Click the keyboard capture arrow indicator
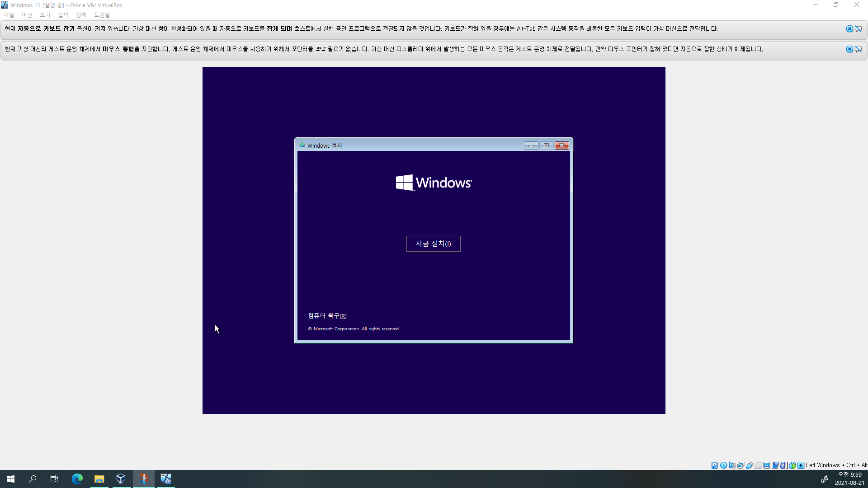This screenshot has width=868, height=488. pos(801,465)
